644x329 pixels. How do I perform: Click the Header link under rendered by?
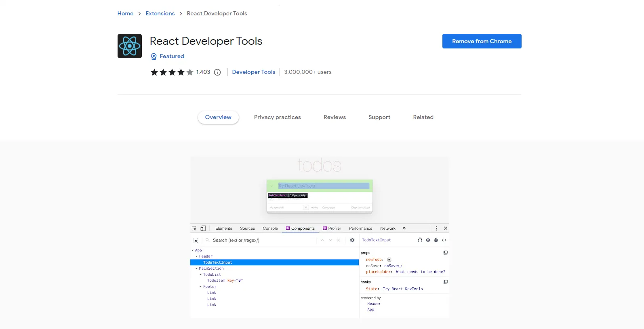[x=374, y=304]
